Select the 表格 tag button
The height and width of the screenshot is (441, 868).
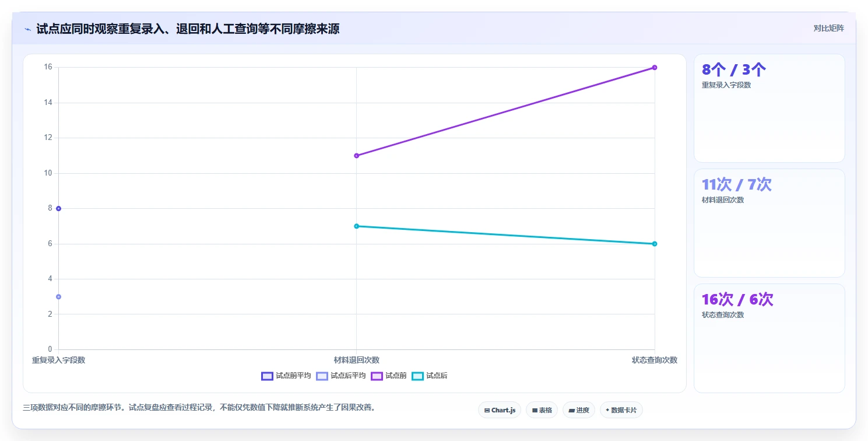pos(542,410)
